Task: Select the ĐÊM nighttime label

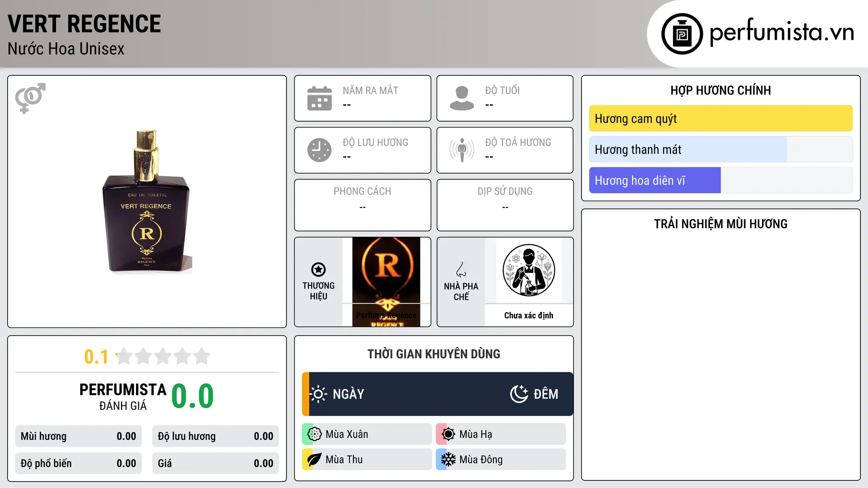Action: pyautogui.click(x=546, y=394)
